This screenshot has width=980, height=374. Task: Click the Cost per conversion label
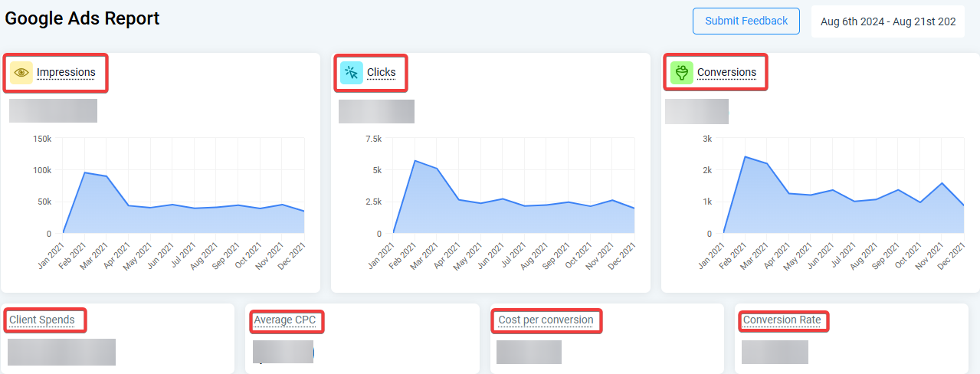546,320
